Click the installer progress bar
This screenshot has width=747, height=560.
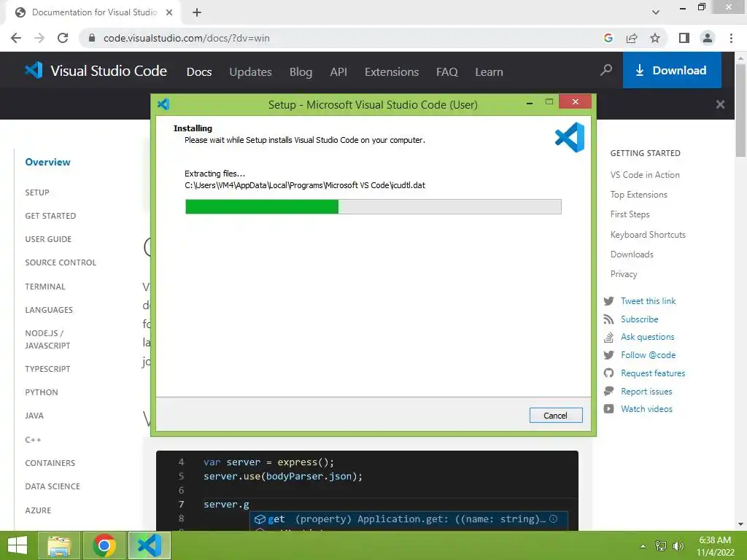click(x=373, y=206)
